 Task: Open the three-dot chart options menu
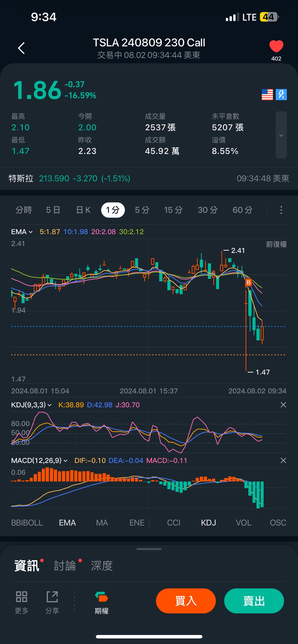pos(281,210)
